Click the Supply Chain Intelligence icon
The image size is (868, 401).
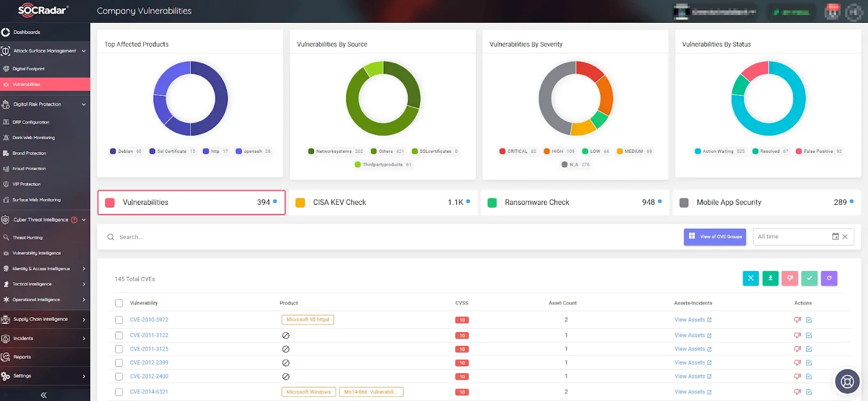pyautogui.click(x=5, y=320)
